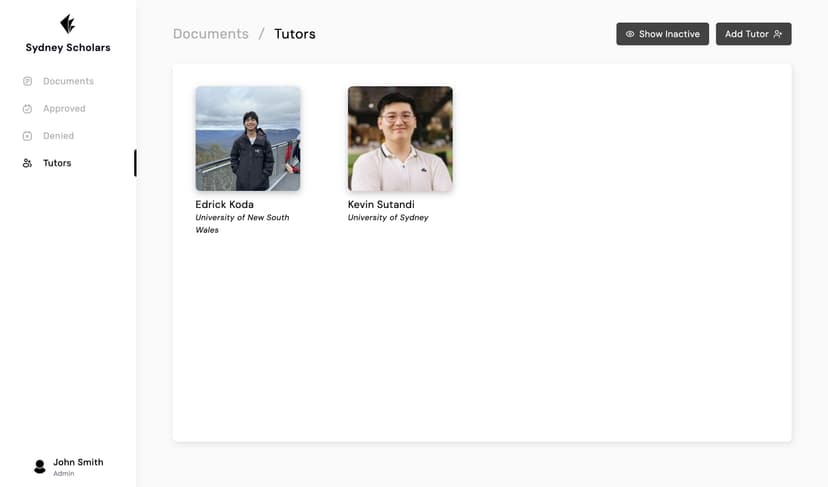Click the Tutors people icon in the sidebar
Screen dimensions: 828x487
[27, 163]
